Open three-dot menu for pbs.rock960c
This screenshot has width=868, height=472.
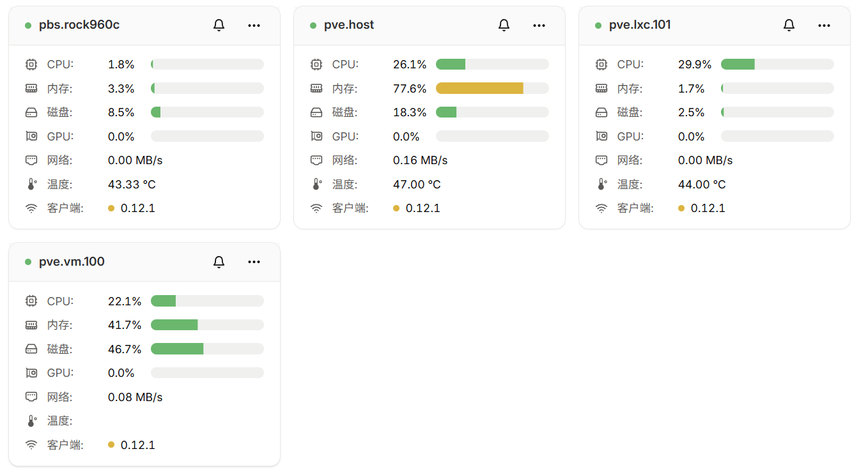coord(254,26)
